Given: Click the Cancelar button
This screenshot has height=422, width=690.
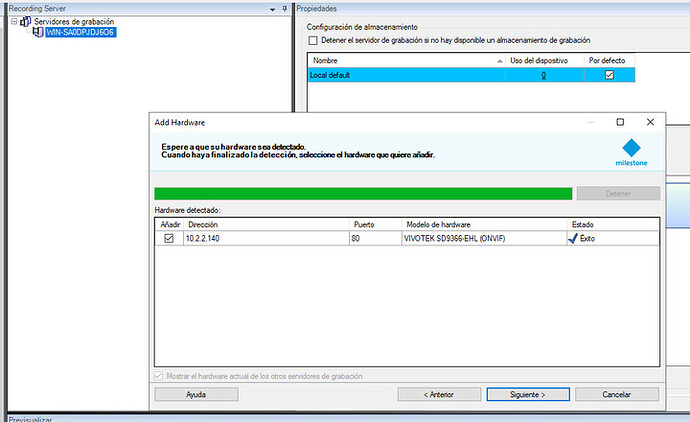Looking at the screenshot, I should coord(617,395).
